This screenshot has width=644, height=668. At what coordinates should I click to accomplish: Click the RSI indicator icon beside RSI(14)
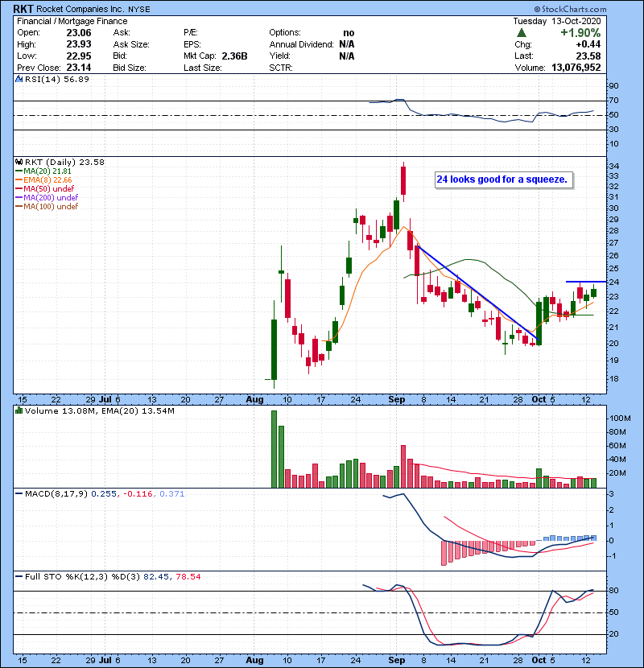pyautogui.click(x=19, y=79)
